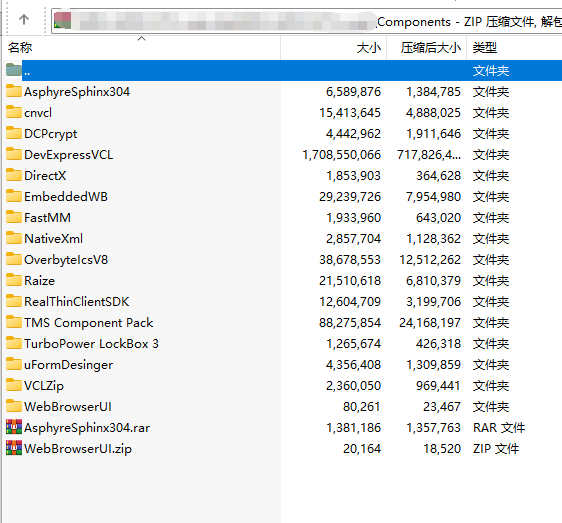
Task: Click the VCLZip folder name
Action: point(44,386)
